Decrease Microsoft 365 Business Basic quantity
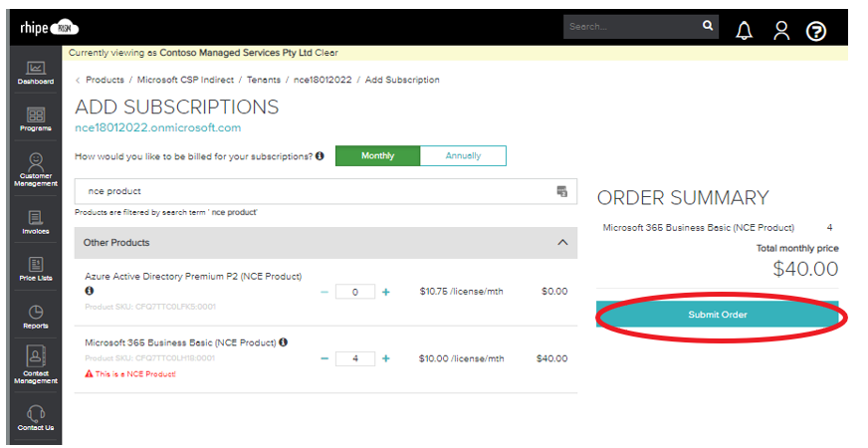868x448 pixels. click(x=325, y=358)
